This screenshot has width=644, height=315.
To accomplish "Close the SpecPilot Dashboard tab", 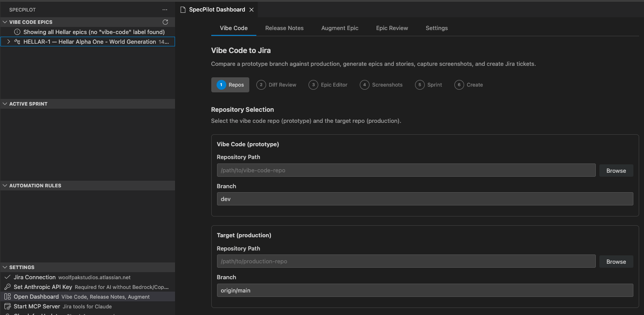I will tap(252, 10).
